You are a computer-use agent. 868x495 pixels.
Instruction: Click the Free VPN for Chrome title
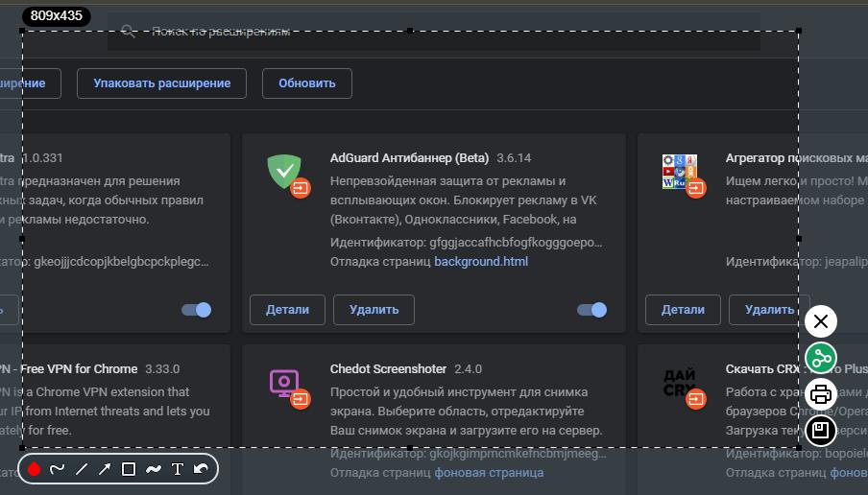click(79, 369)
